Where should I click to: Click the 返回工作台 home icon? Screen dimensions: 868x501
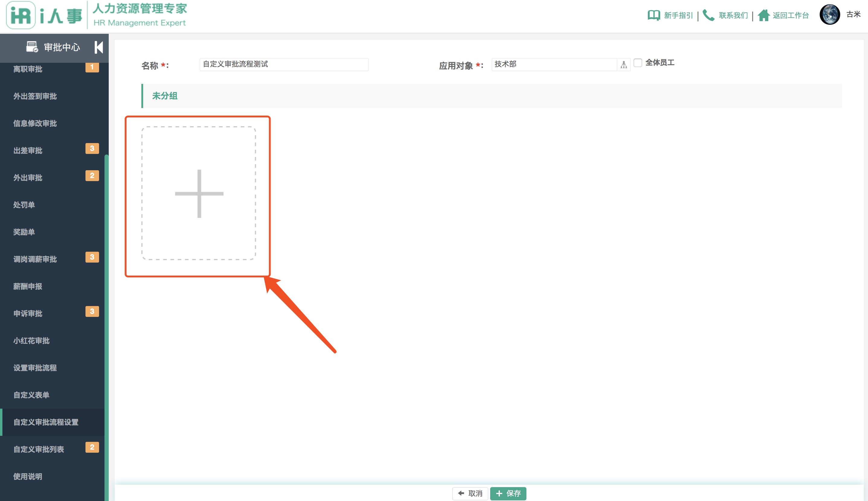click(763, 15)
